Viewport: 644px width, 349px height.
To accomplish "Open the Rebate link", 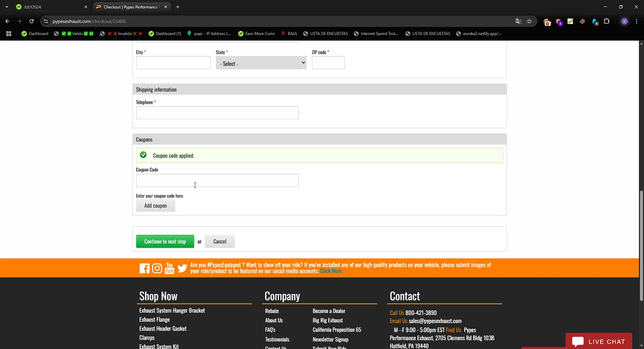I will click(x=272, y=311).
